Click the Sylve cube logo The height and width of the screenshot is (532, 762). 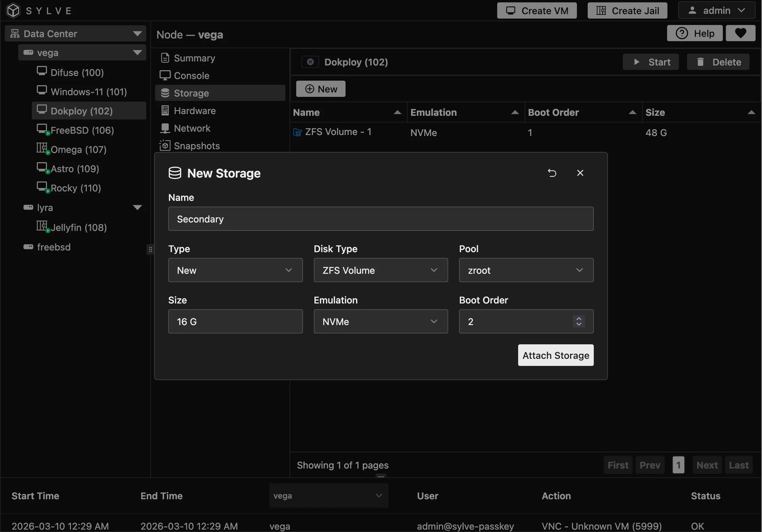[x=14, y=10]
